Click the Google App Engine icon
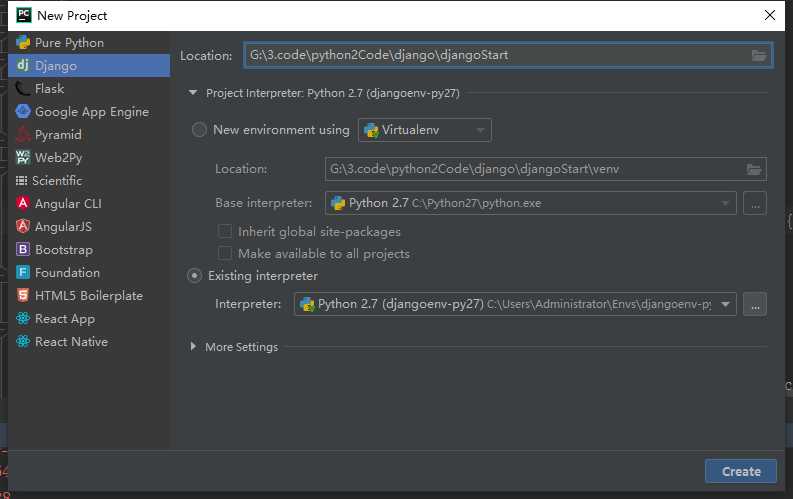This screenshot has height=499, width=793. 23,111
